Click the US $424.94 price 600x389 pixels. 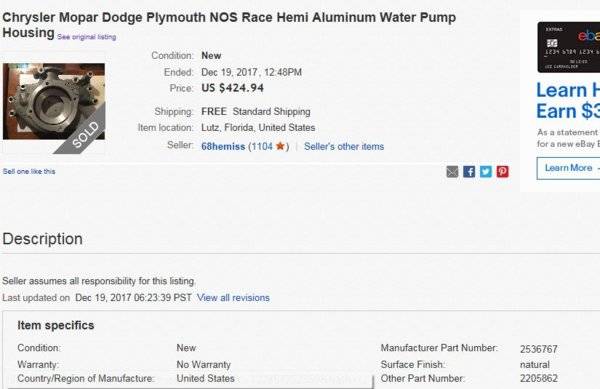(x=233, y=88)
